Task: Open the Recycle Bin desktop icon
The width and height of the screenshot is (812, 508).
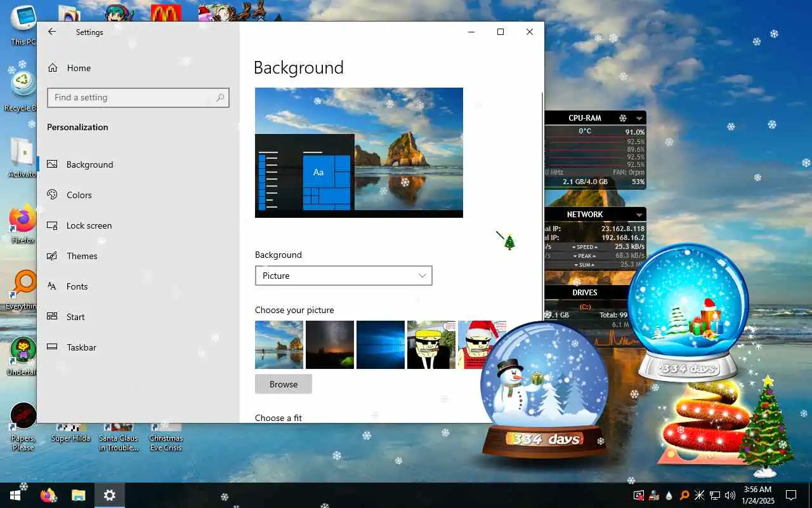Action: [22, 89]
